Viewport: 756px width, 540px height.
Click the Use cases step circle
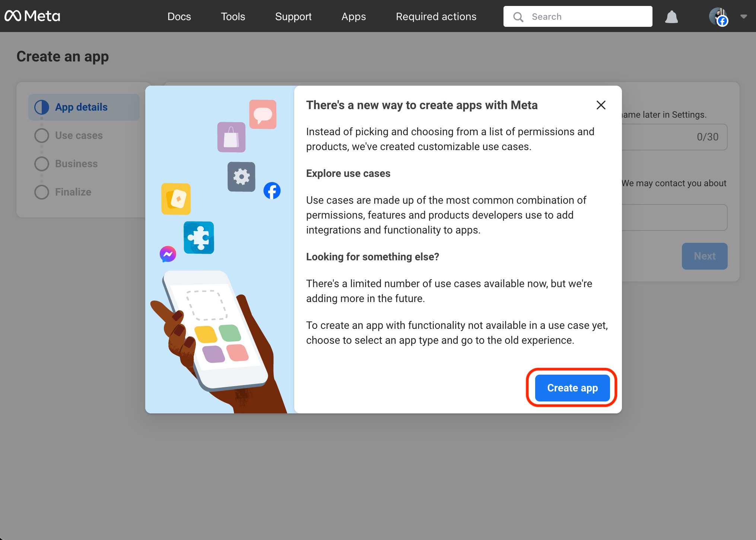41,136
